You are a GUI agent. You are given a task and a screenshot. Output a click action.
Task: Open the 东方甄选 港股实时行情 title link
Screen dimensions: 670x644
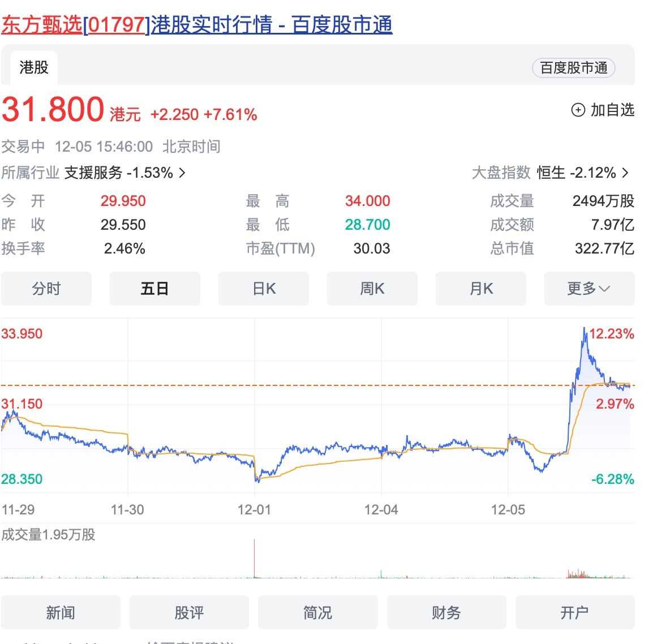click(x=196, y=25)
